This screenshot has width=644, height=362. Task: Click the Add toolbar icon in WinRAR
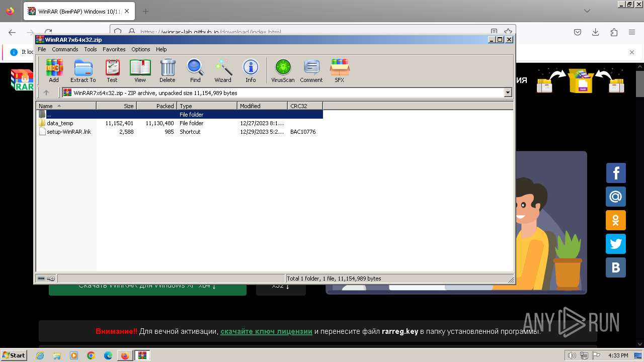(x=54, y=70)
